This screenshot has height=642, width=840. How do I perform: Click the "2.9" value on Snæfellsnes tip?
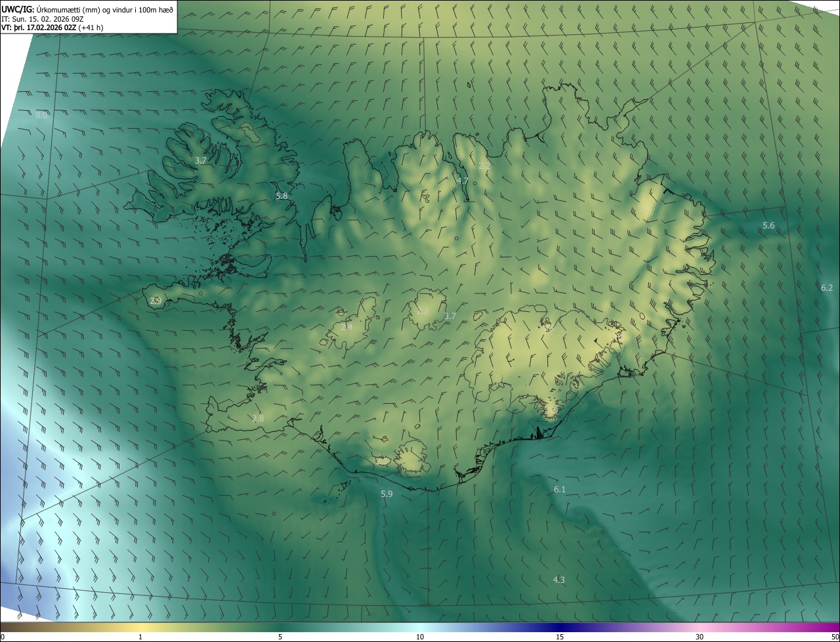click(156, 301)
